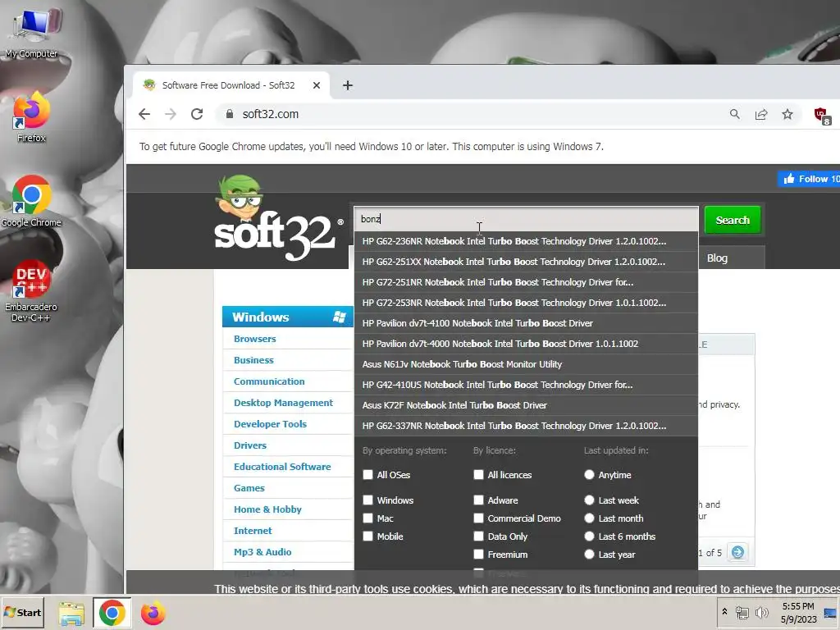This screenshot has height=630, width=840.
Task: Open Firefox desktop shortcut
Action: [x=31, y=116]
